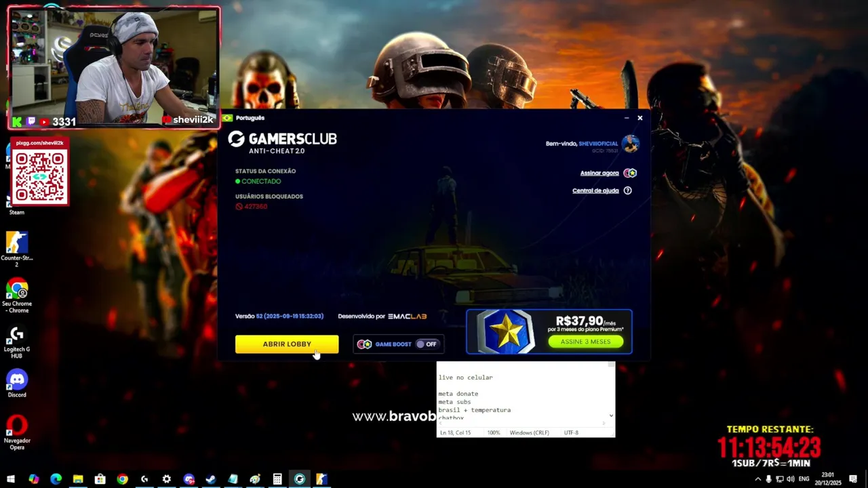Click the Gamers Club Anti-Cheat 2.0 logo

click(x=282, y=142)
